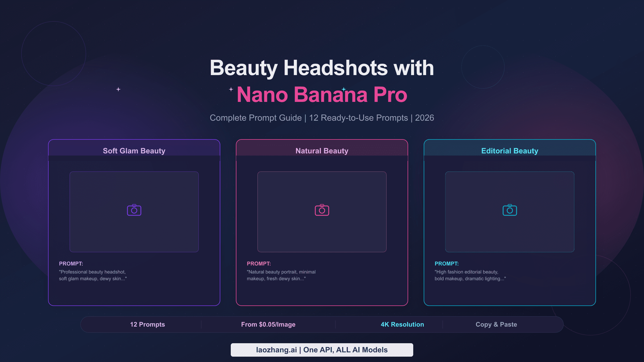Click the PROMPT label in Editorial Beauty card
The height and width of the screenshot is (362, 644).
(x=447, y=264)
